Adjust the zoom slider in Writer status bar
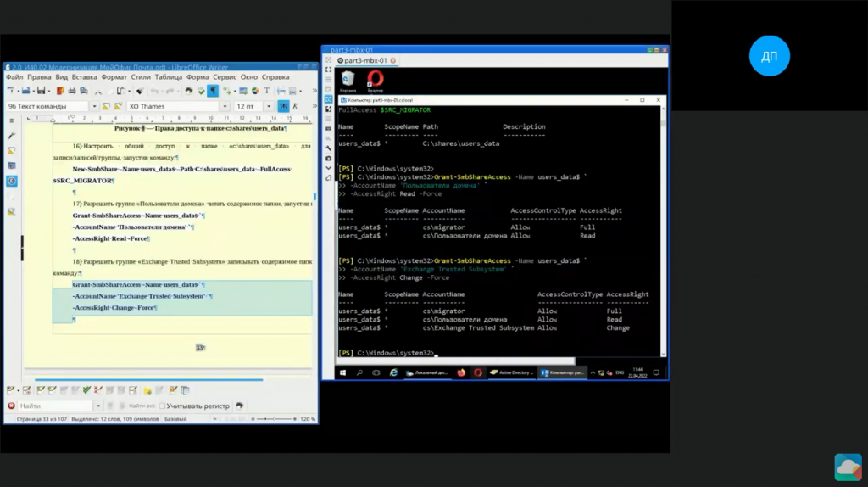 274,419
